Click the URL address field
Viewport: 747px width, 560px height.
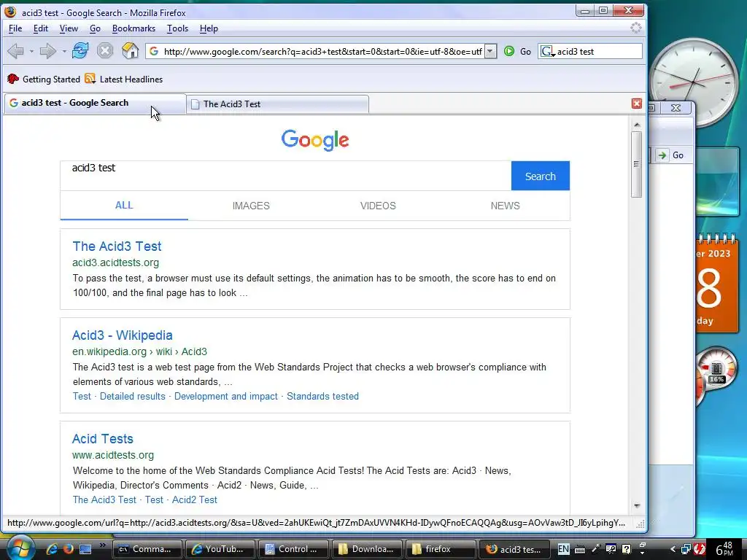[322, 52]
